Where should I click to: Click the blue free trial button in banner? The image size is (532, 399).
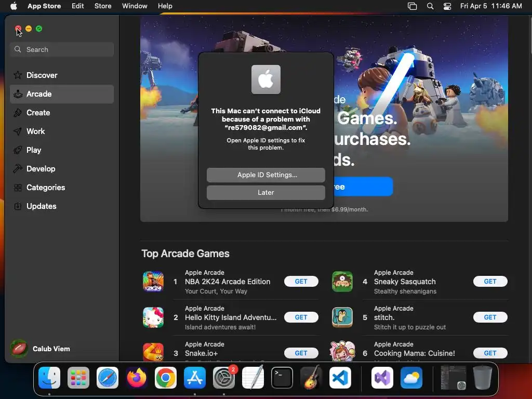click(x=363, y=187)
